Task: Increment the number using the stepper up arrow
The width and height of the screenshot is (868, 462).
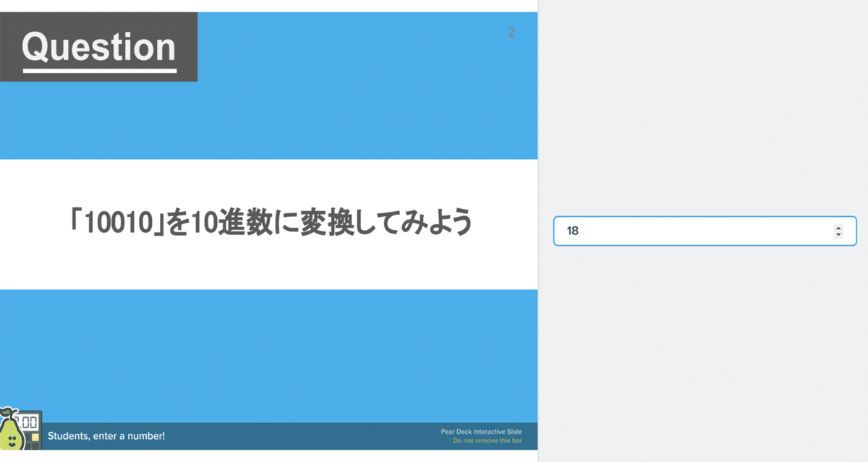Action: coord(839,227)
